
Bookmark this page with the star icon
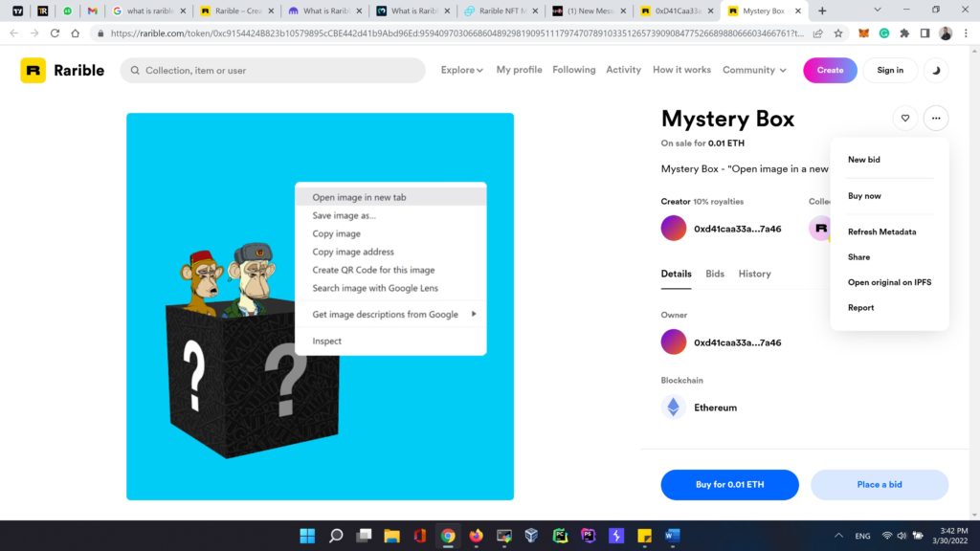pyautogui.click(x=838, y=33)
